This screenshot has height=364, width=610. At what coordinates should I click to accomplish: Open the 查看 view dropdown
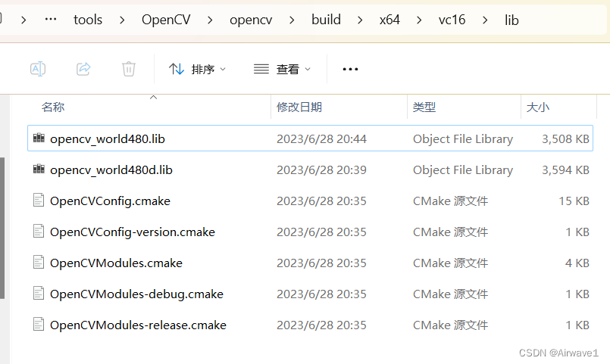pyautogui.click(x=283, y=70)
